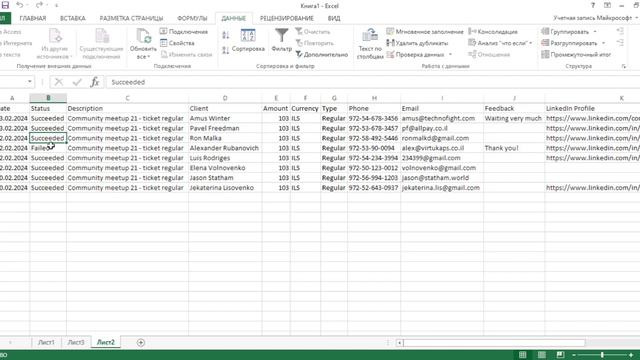Open the ВИД ribbon tab
The width and height of the screenshot is (640, 360).
[333, 18]
